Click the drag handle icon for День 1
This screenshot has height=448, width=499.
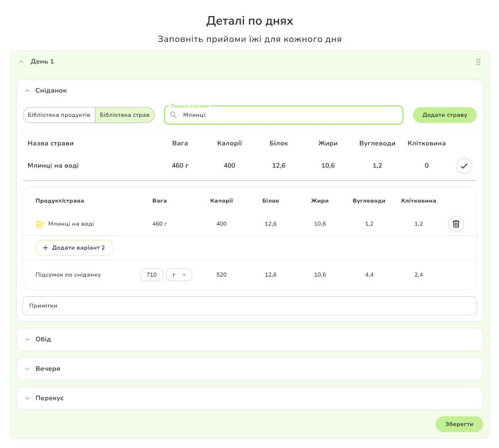pos(478,62)
